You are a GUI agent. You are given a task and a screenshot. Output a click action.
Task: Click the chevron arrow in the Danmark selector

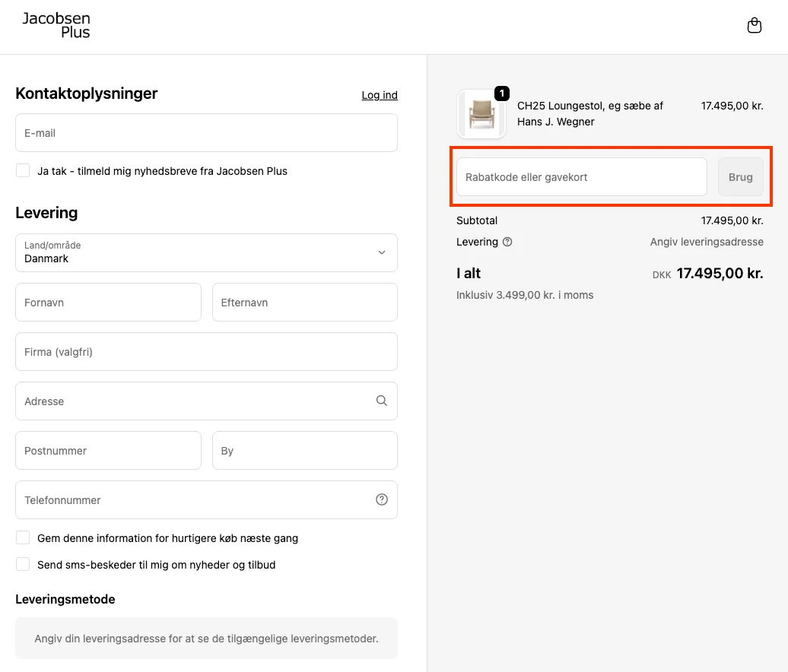[x=382, y=252]
